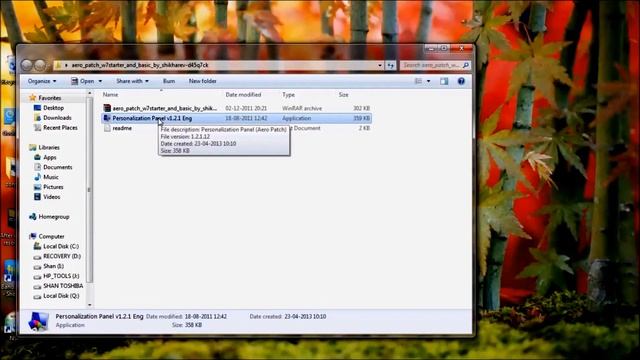The width and height of the screenshot is (640, 360).
Task: Click the readme document icon
Action: [107, 128]
